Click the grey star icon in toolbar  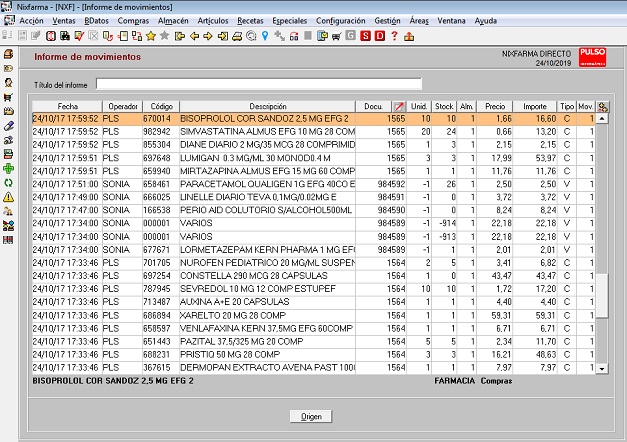coord(164,36)
